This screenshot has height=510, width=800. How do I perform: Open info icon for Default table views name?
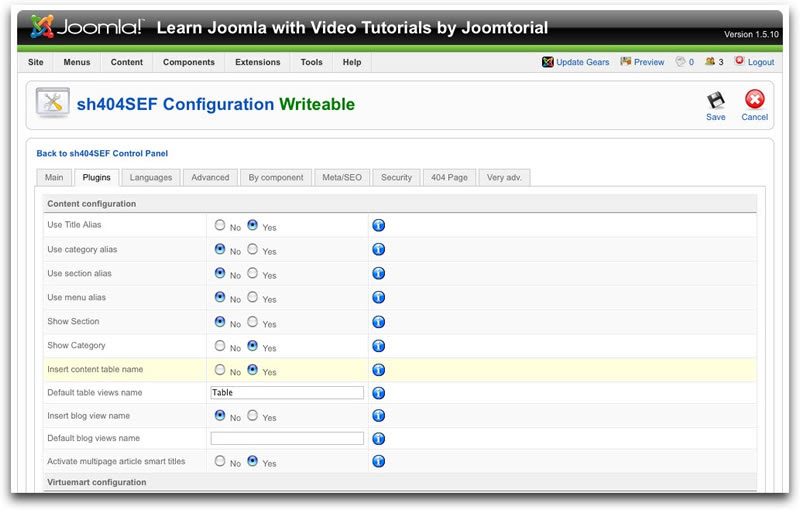pyautogui.click(x=379, y=393)
